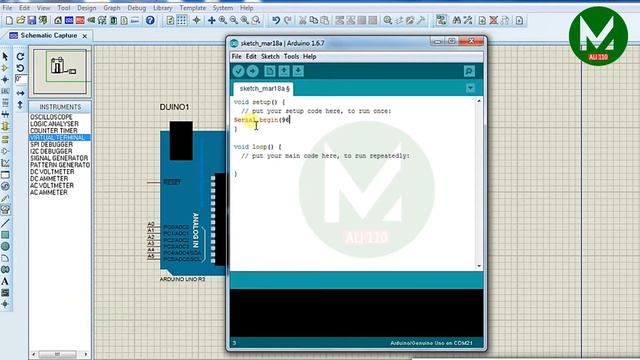Viewport: 640px width, 360px height.
Task: Open a sketch with the up-arrow icon
Action: coord(284,71)
